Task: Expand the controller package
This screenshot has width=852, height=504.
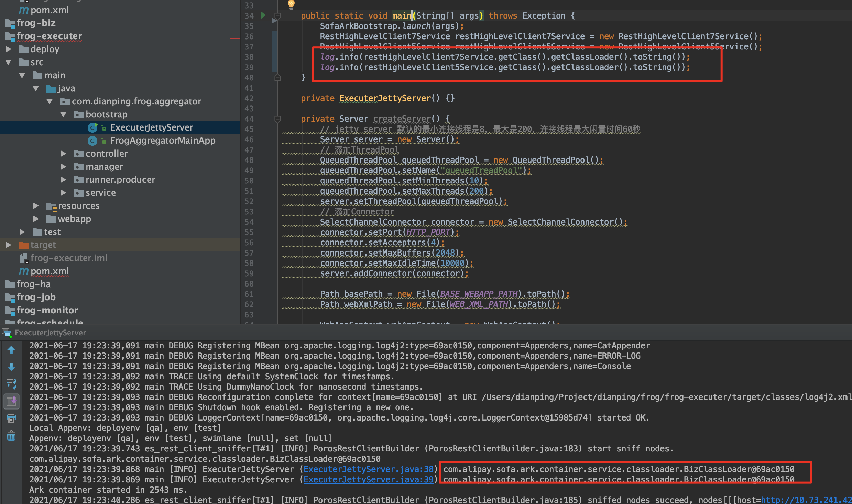Action: coord(63,154)
